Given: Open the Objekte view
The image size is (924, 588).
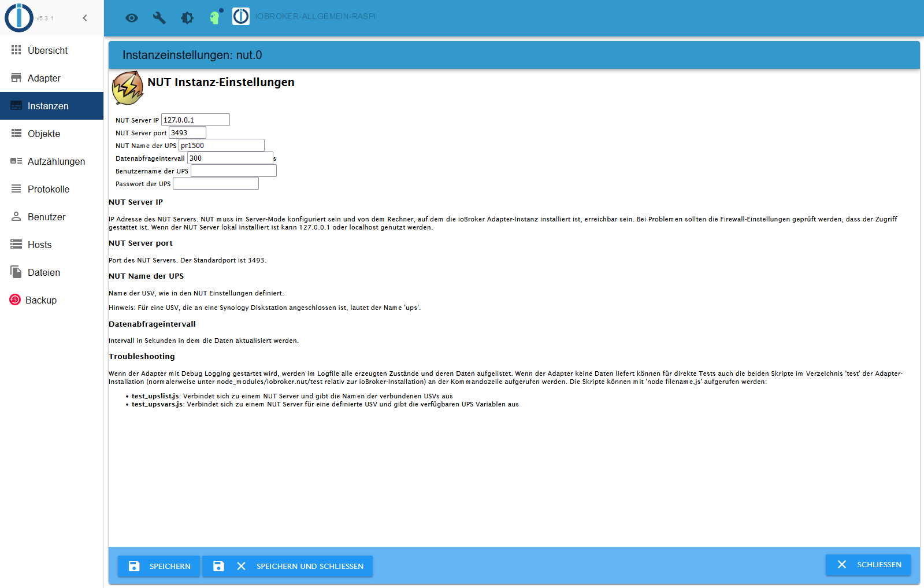Looking at the screenshot, I should (x=51, y=134).
